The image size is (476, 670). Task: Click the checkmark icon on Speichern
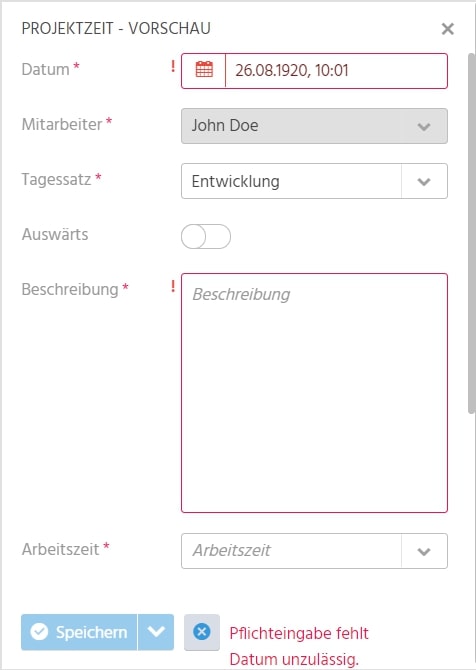[39, 632]
